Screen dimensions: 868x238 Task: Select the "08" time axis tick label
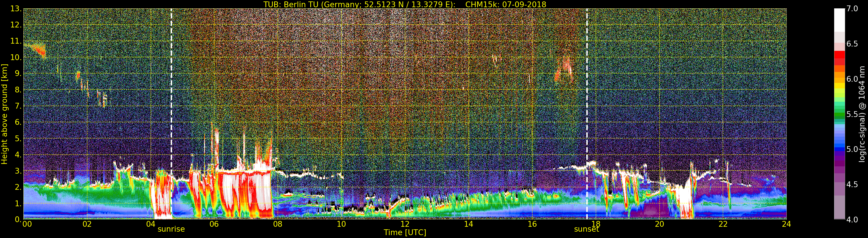[x=278, y=224]
